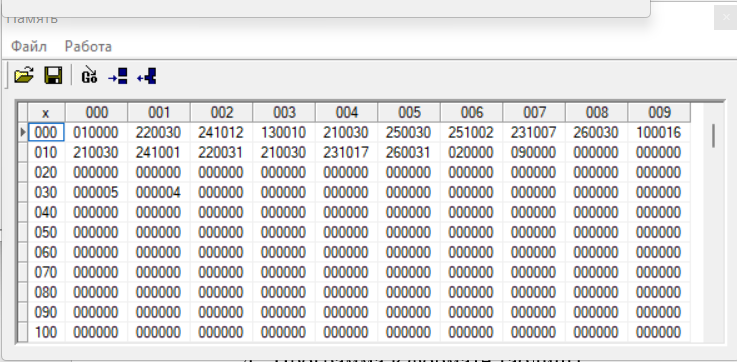Select cell containing 090000

click(533, 152)
